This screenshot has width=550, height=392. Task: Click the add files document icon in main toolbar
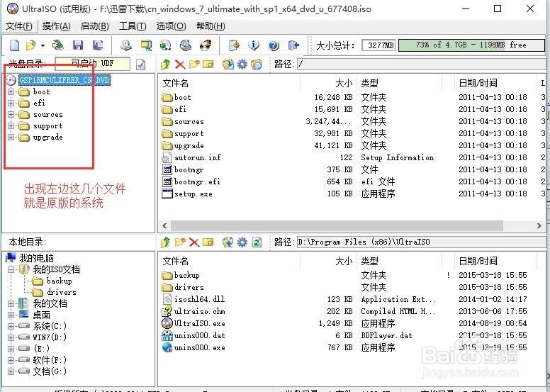[234, 45]
